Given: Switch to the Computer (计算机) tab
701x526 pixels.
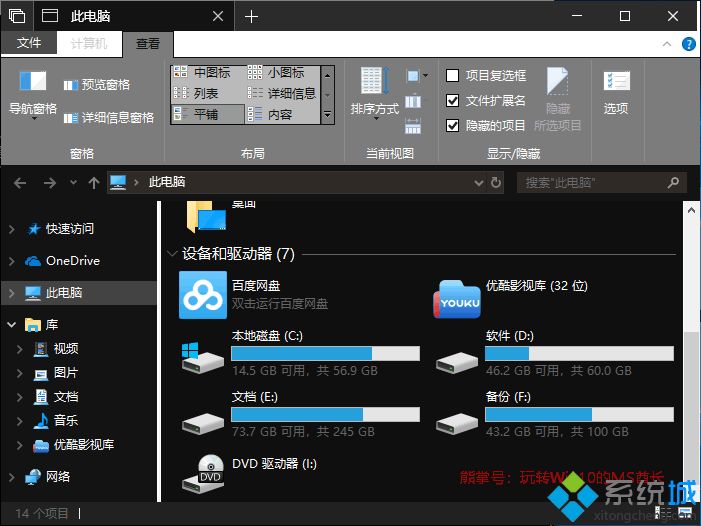Looking at the screenshot, I should point(89,43).
